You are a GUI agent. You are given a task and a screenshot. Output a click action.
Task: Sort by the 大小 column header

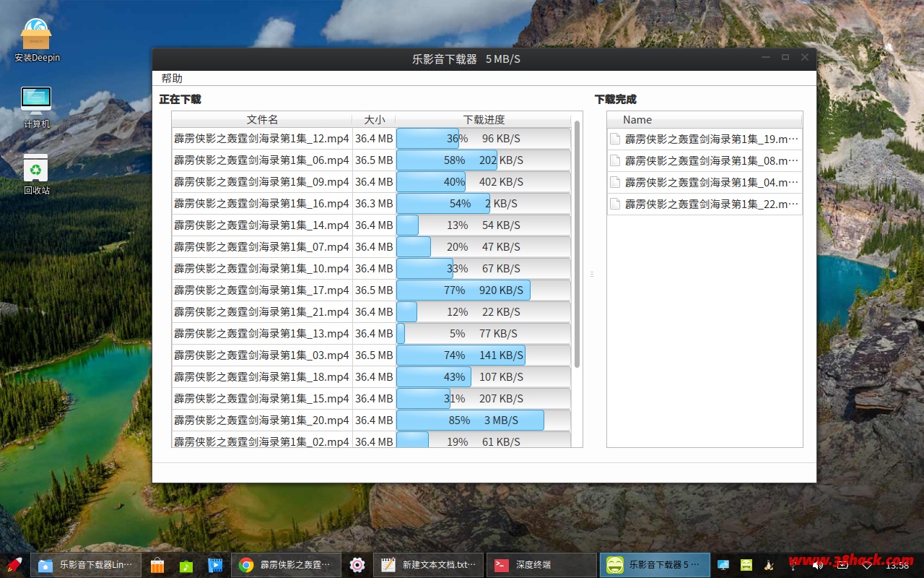374,120
